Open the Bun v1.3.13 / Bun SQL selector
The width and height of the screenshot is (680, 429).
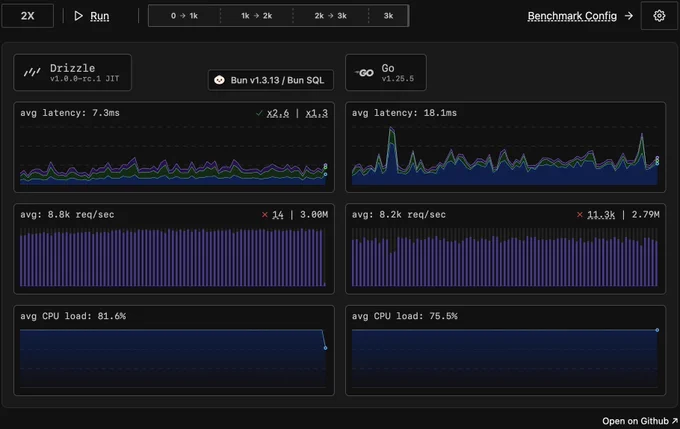(271, 80)
